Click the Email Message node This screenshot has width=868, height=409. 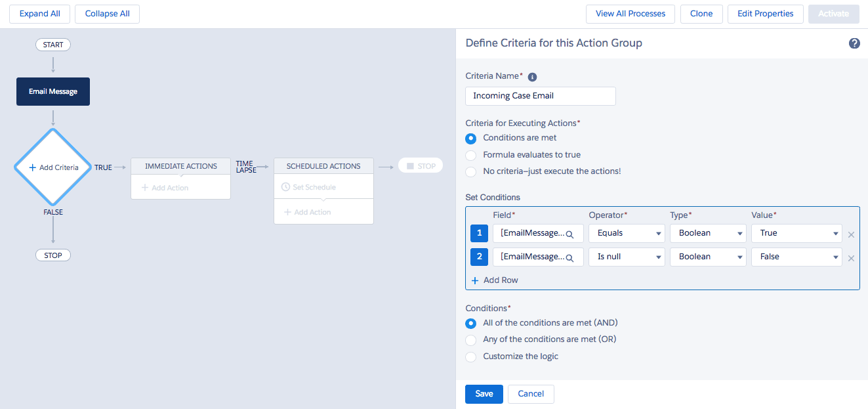pos(52,91)
